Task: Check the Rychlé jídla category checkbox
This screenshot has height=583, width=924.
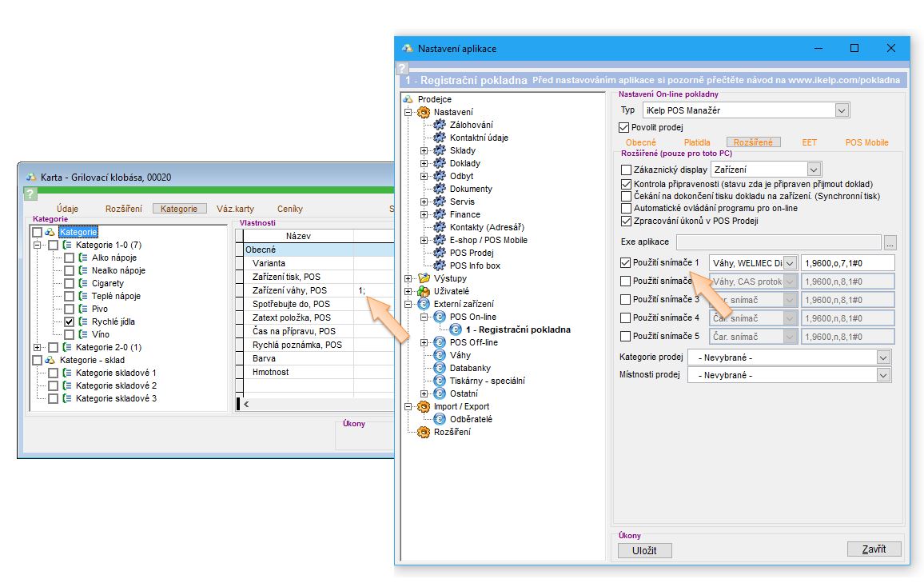Action: click(70, 321)
